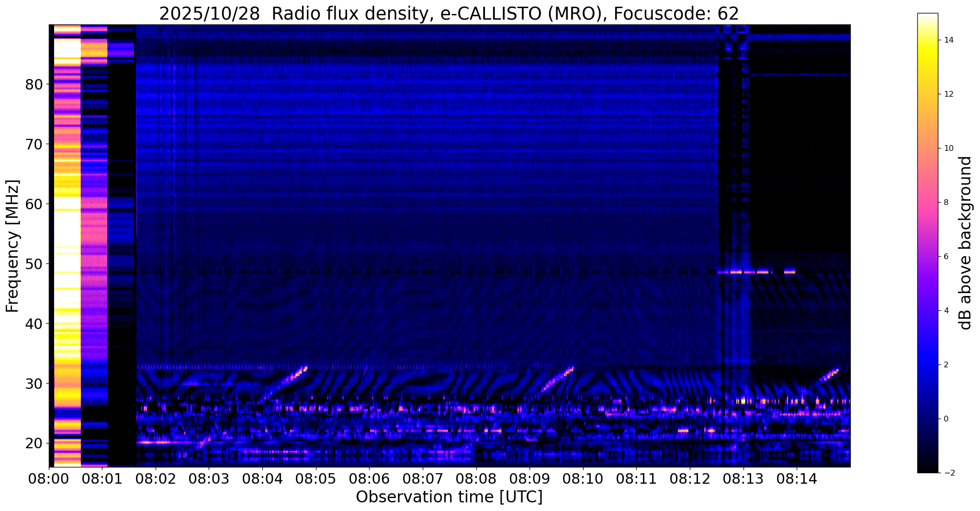Select the colorbar tick value 8
980x511 pixels.
click(946, 203)
